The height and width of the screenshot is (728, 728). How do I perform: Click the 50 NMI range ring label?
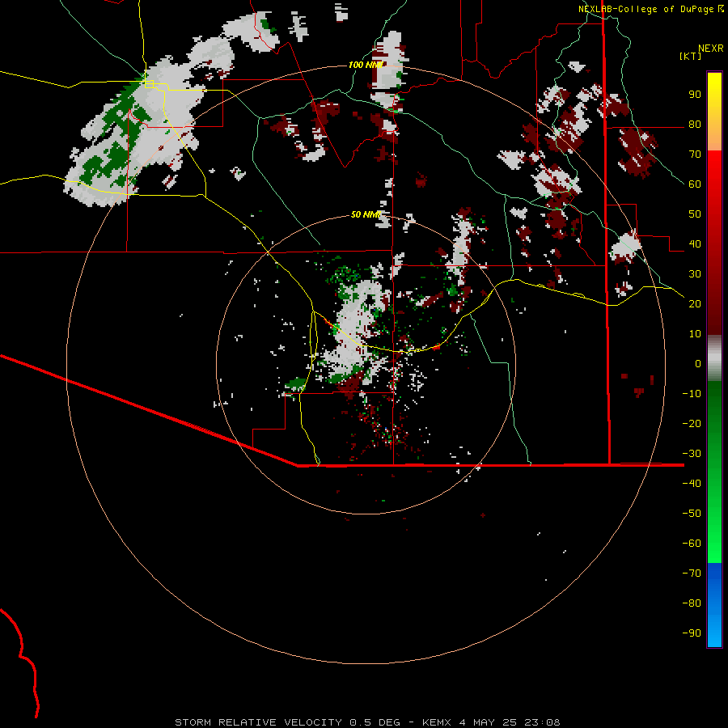366,214
